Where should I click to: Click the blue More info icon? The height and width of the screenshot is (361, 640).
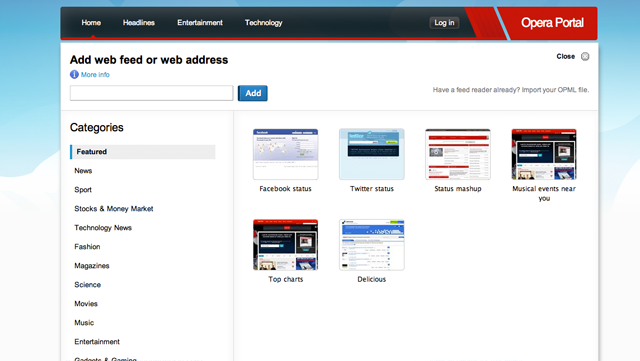[74, 74]
